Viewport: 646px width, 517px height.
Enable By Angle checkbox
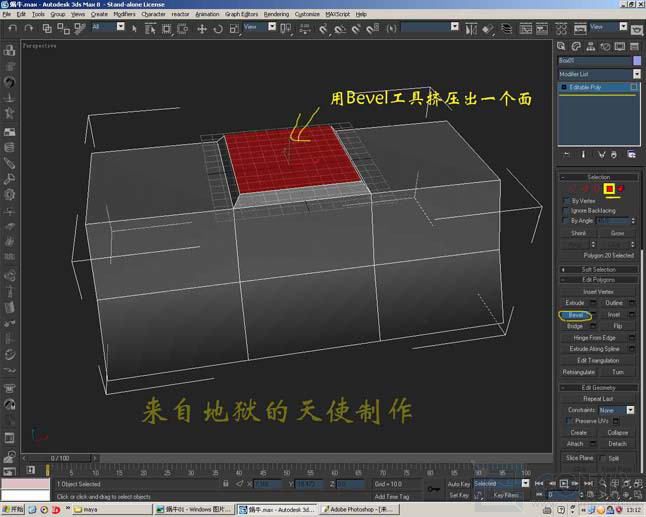click(x=566, y=221)
